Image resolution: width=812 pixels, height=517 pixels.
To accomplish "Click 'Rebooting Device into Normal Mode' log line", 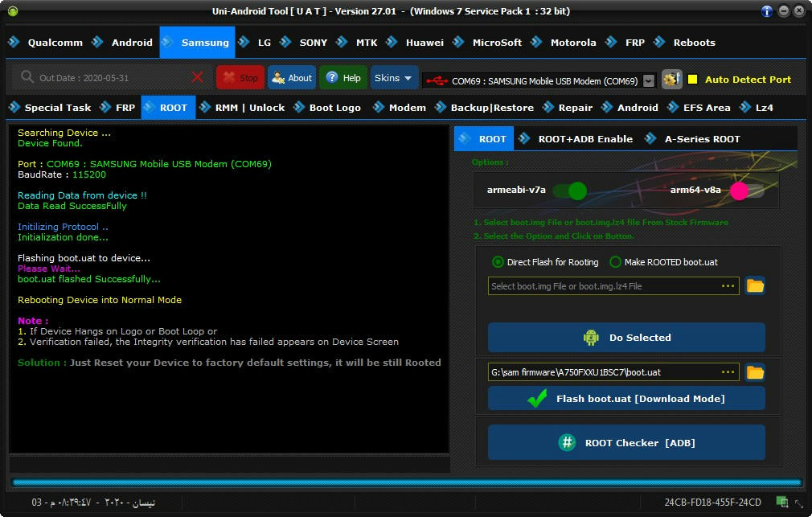I will pyautogui.click(x=100, y=300).
